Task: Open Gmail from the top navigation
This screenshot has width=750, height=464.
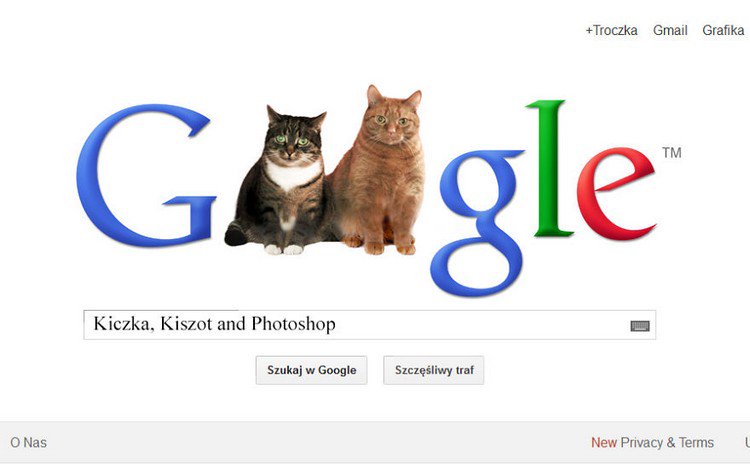Action: coord(670,31)
